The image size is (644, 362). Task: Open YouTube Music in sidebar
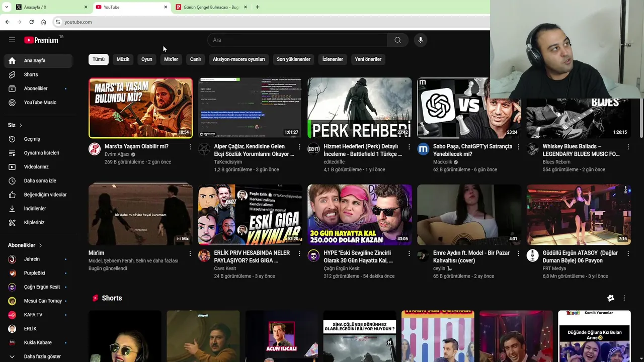(38, 103)
